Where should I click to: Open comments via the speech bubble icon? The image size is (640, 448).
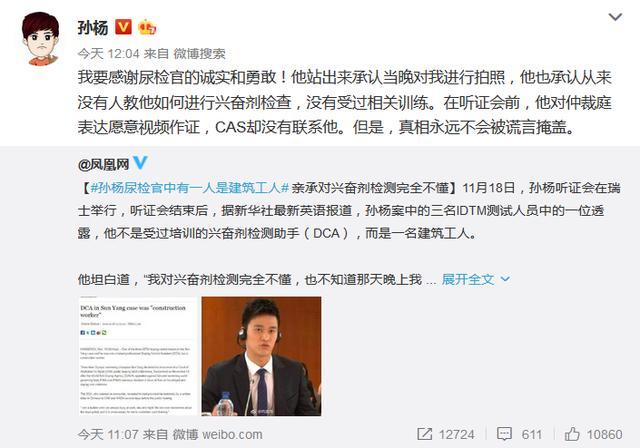click(504, 434)
